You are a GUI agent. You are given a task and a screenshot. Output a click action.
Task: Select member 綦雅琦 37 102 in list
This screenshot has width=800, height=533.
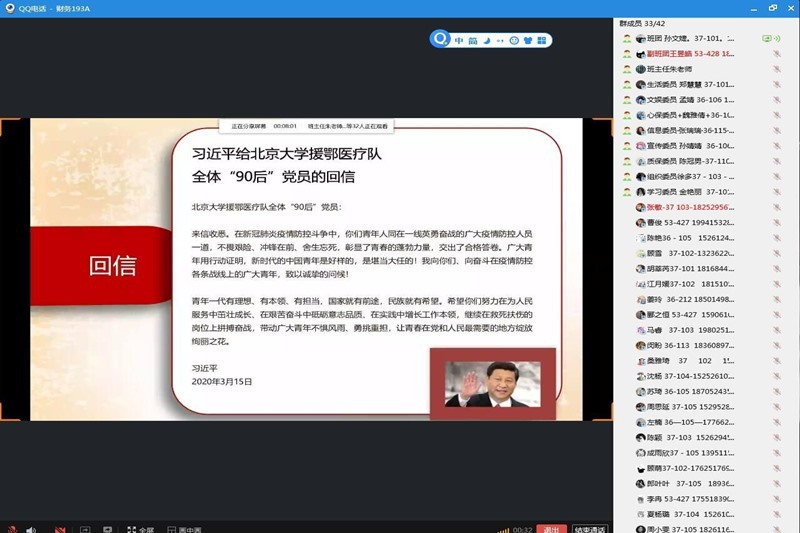point(705,361)
